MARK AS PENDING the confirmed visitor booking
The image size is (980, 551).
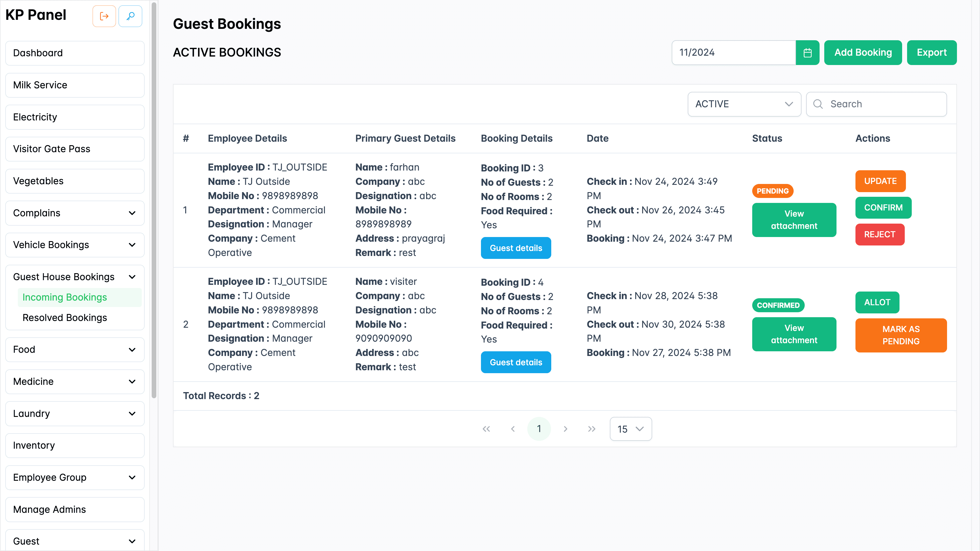[901, 335]
